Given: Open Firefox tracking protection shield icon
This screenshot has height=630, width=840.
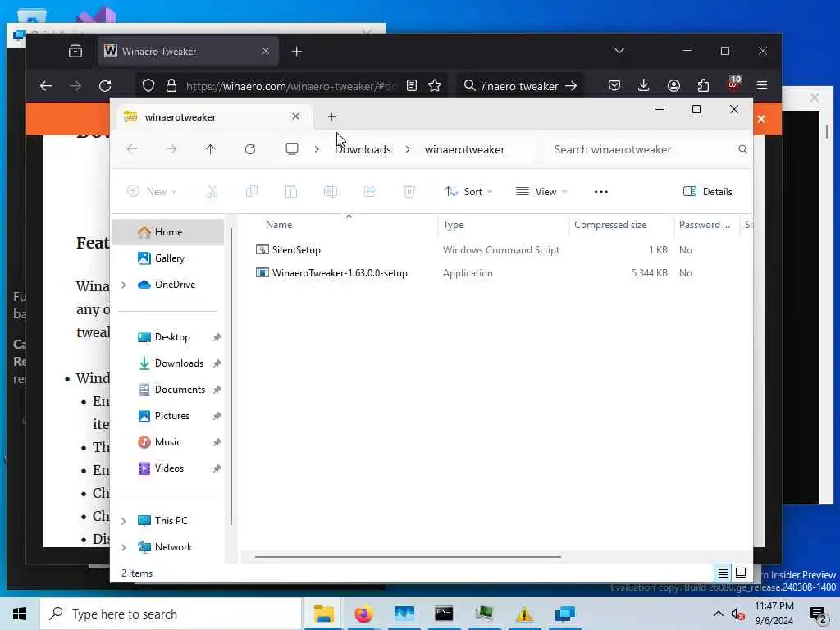Looking at the screenshot, I should coord(148,85).
